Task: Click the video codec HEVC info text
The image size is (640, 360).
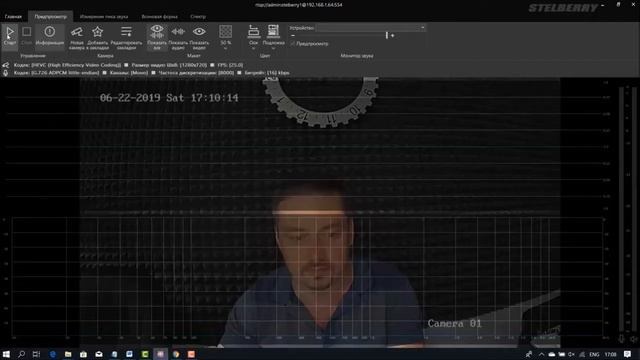Action: point(67,65)
